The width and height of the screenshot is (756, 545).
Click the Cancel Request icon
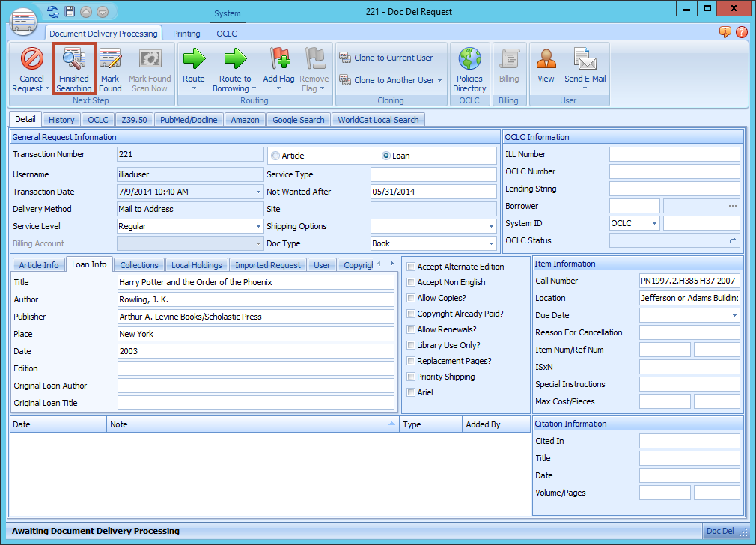coord(31,69)
